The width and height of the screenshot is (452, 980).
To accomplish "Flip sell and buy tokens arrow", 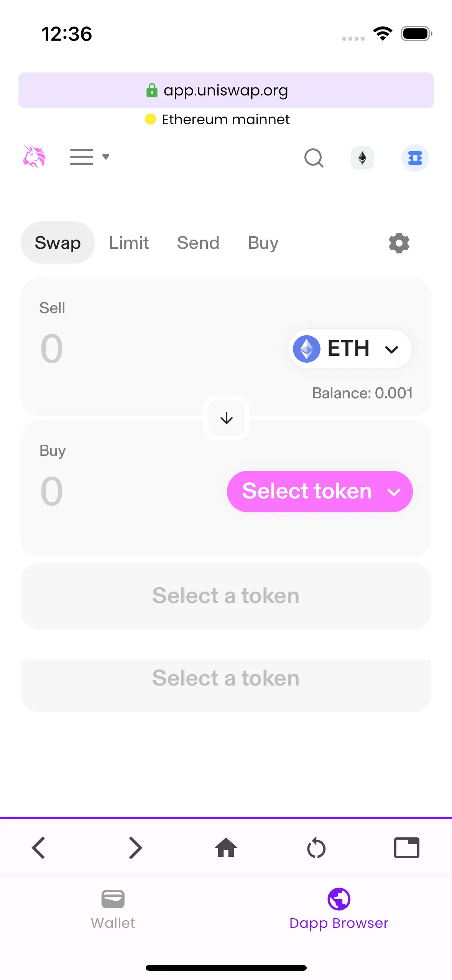I will pos(226,418).
